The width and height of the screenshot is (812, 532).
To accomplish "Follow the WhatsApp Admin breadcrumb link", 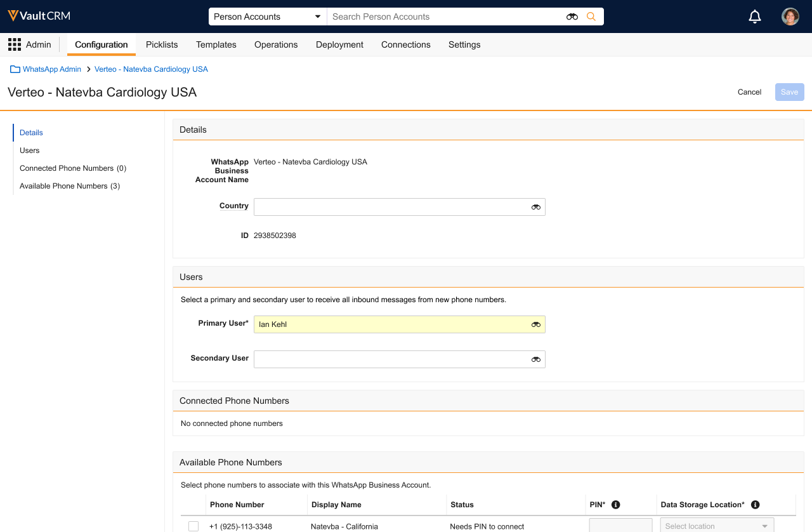I will pos(52,69).
